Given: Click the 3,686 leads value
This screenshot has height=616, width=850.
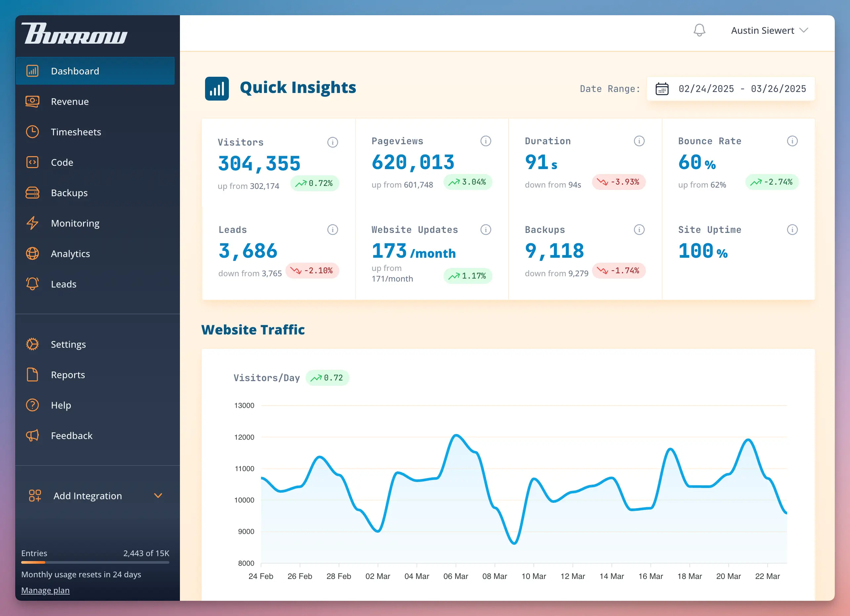Looking at the screenshot, I should coord(248,251).
